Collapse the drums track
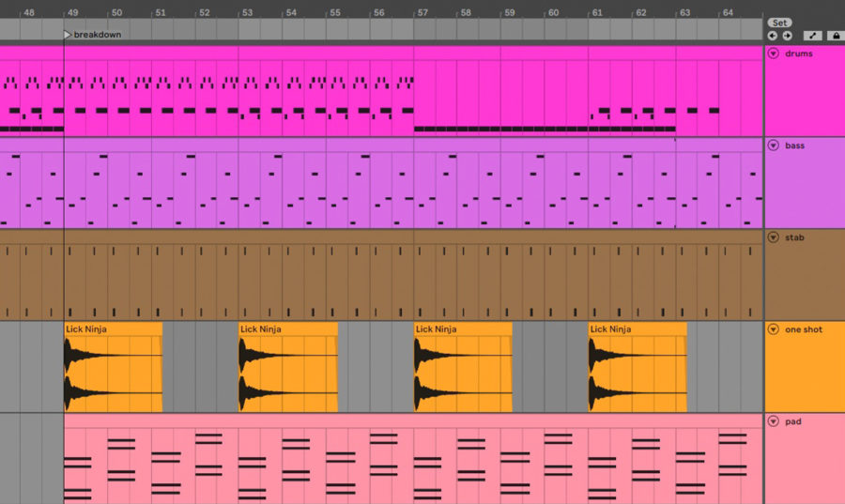Image resolution: width=845 pixels, height=504 pixels. pyautogui.click(x=774, y=53)
